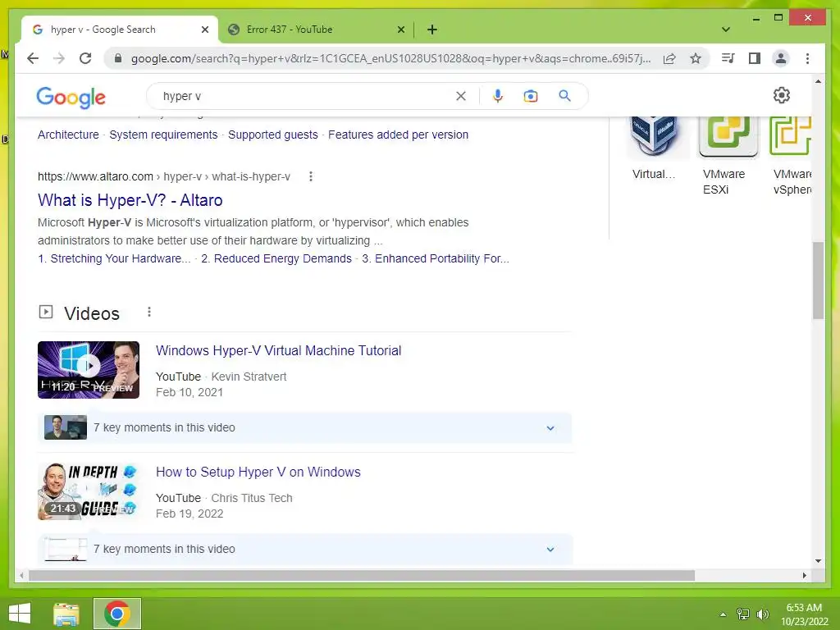This screenshot has width=840, height=630.
Task: Click the vertical page scrollbar thumb
Action: 818,280
